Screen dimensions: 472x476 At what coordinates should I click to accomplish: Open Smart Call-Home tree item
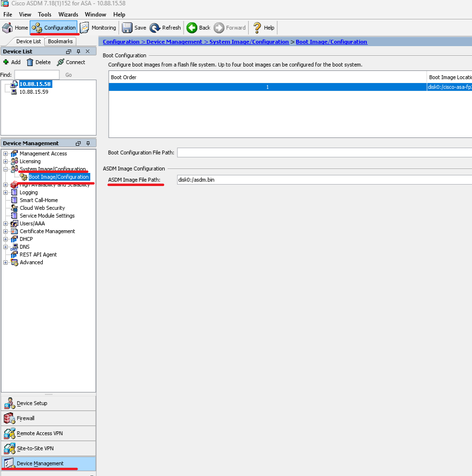coord(38,200)
